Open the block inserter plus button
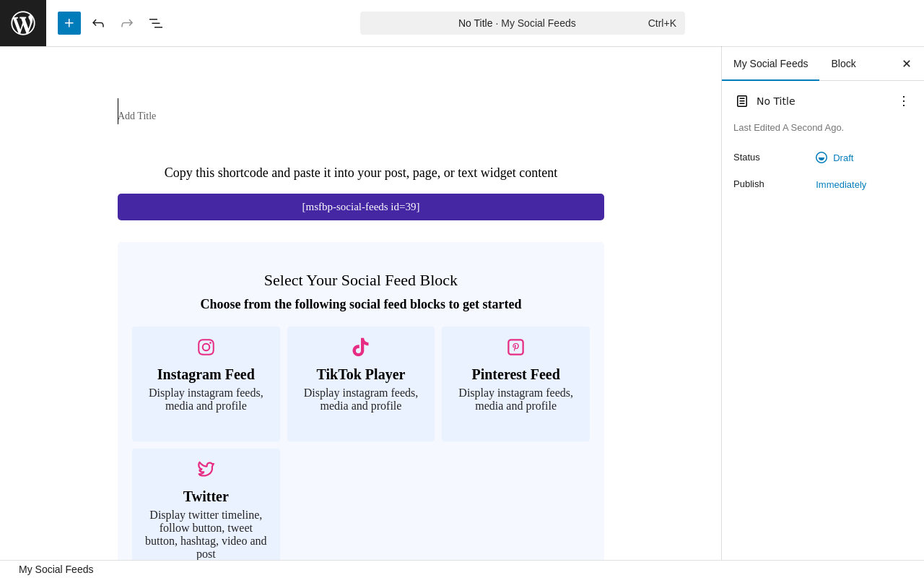The height and width of the screenshot is (578, 924). click(69, 23)
